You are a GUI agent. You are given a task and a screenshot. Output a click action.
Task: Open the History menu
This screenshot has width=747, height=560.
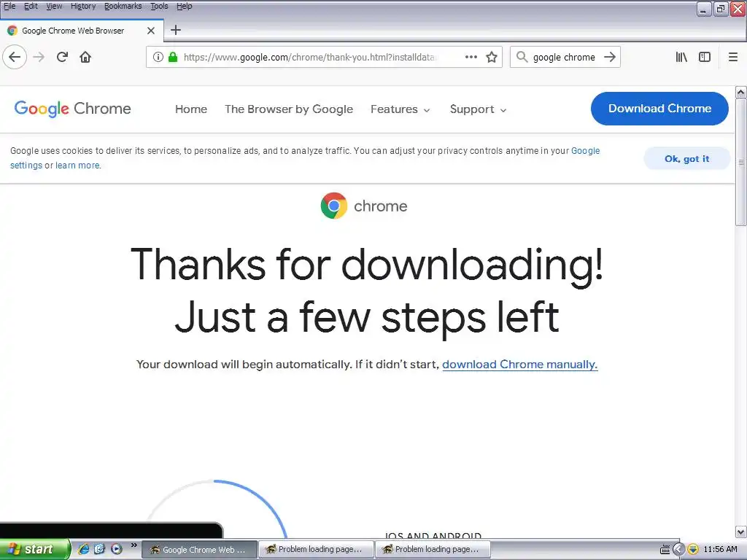(x=83, y=6)
